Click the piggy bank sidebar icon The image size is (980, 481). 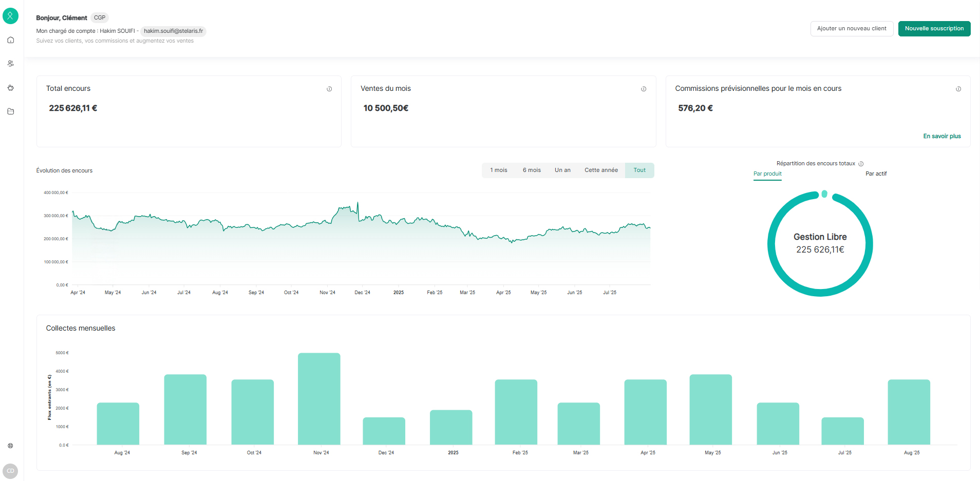pos(10,88)
